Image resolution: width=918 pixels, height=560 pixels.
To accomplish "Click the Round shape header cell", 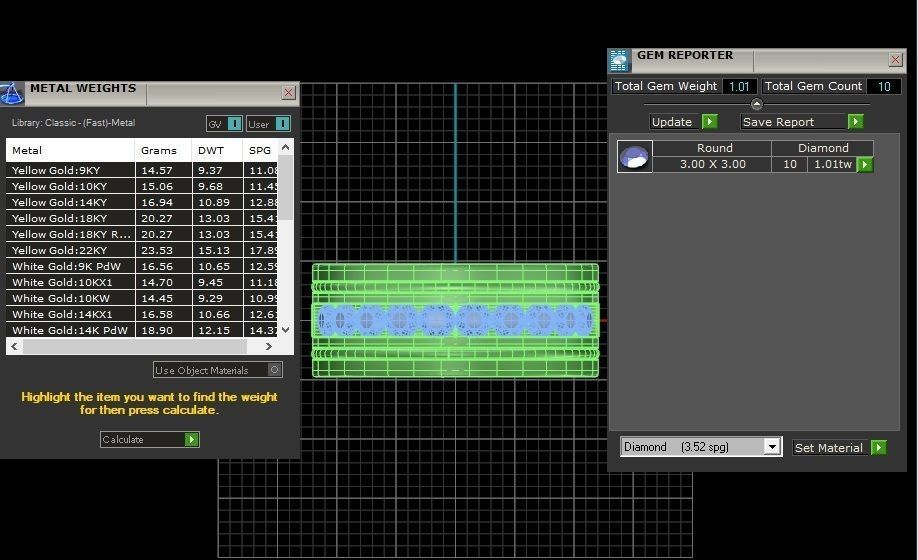I will tap(714, 148).
